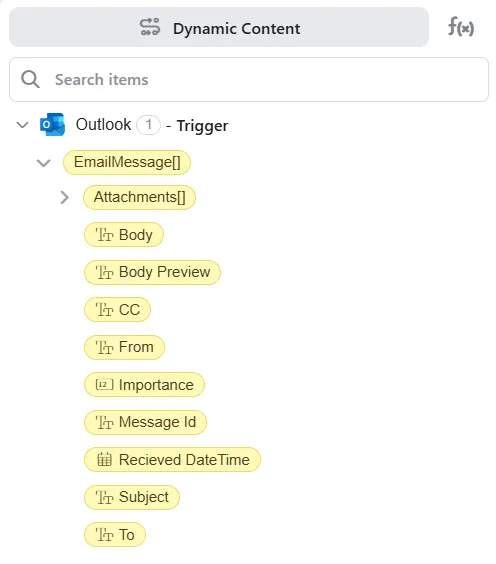The image size is (496, 564).
Task: Insert the Message Id token
Action: [146, 422]
